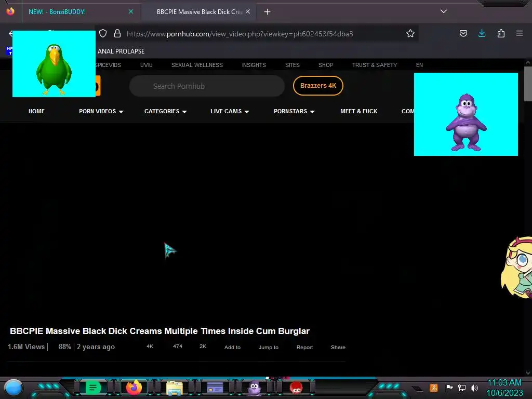532x399 pixels.
Task: Click Report under the video
Action: coord(304,348)
